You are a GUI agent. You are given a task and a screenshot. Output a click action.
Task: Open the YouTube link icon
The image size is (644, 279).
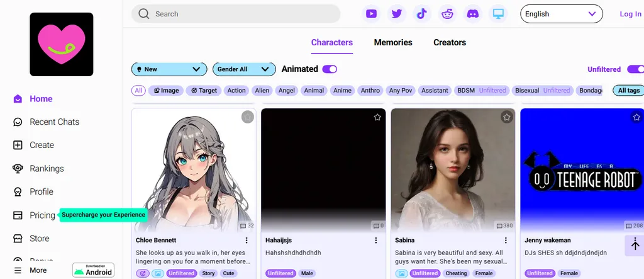click(x=372, y=14)
